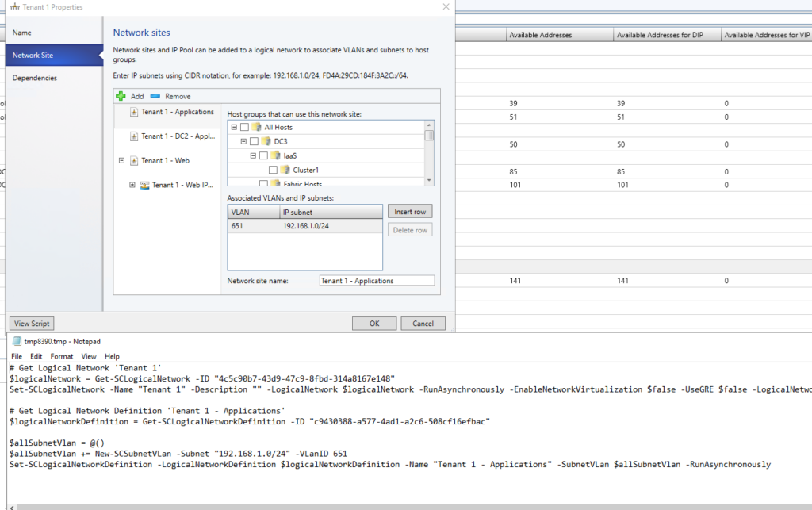Click the IaaS host group folder icon

click(x=275, y=155)
